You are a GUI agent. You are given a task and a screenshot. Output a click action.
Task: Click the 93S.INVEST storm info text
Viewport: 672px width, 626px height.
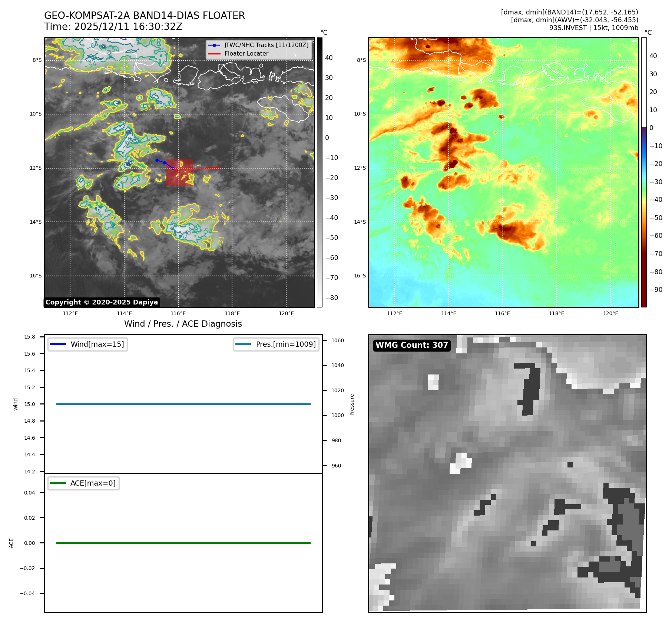tap(593, 28)
